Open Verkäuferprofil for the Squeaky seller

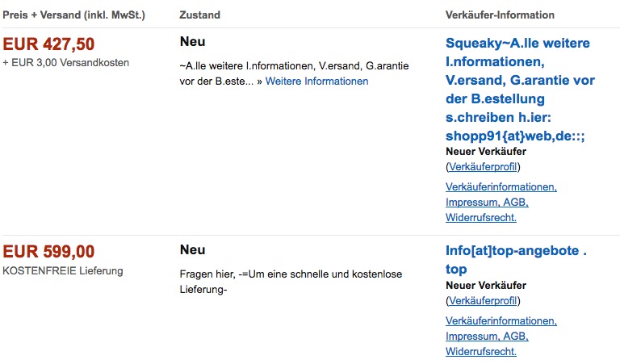[483, 167]
